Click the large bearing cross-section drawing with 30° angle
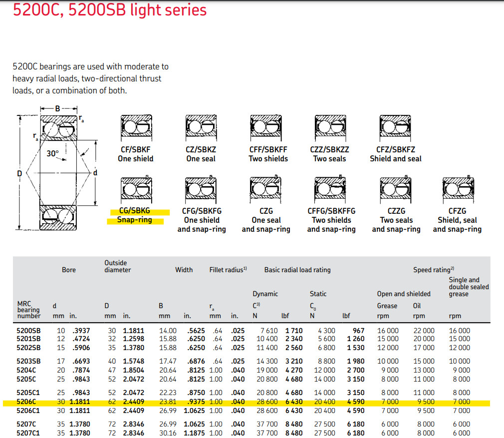Image resolution: width=504 pixels, height=438 pixels. 57,168
